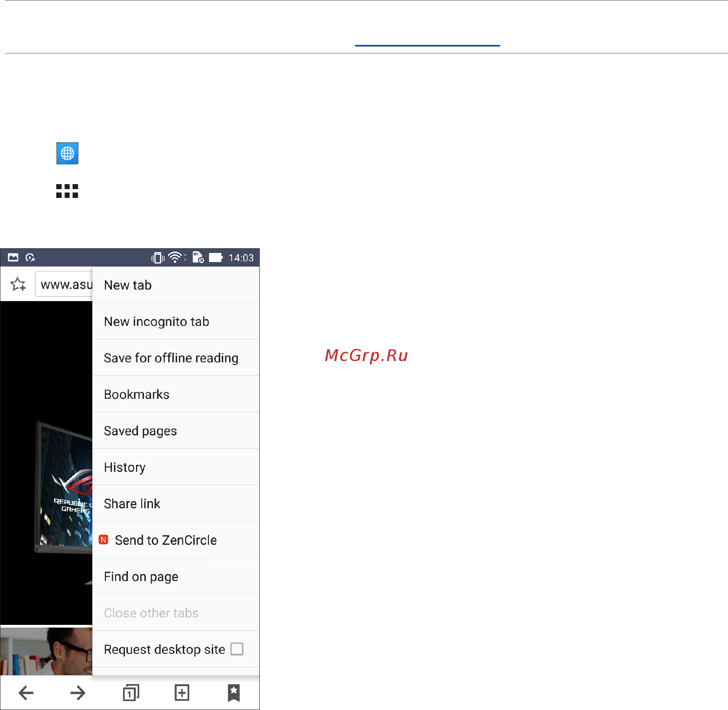The width and height of the screenshot is (728, 710).
Task: Open bookmarks icon in bottom toolbar
Action: pos(234,693)
